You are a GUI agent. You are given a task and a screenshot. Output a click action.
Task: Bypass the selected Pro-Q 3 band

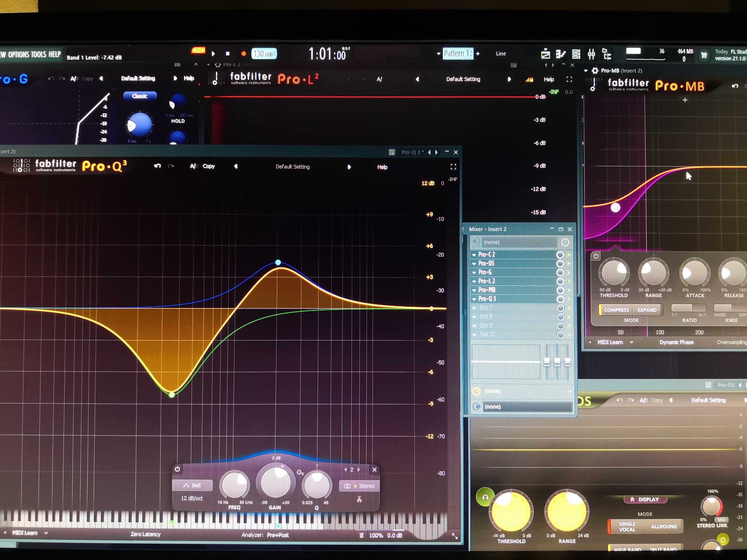click(177, 469)
